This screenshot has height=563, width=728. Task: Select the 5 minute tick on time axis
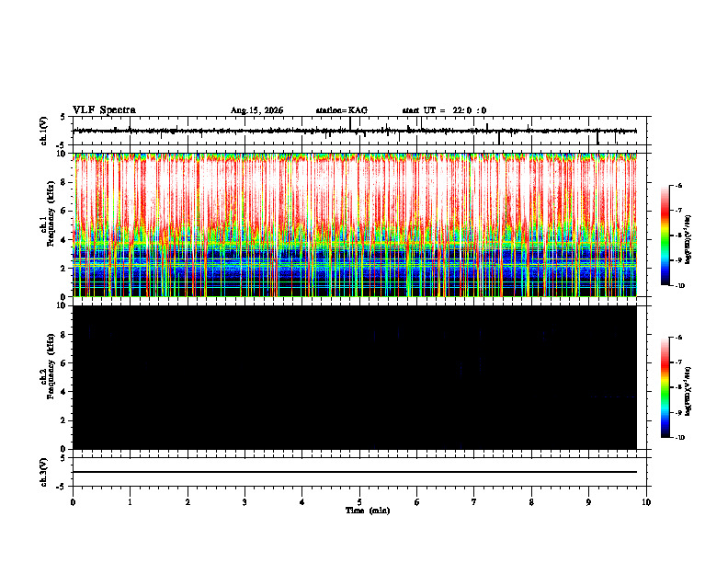coord(359,502)
